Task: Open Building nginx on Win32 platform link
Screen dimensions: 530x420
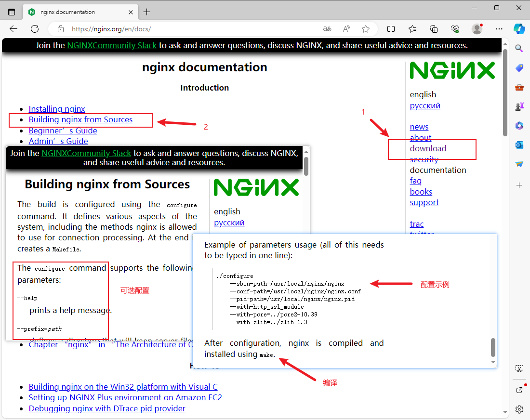Action: point(123,387)
